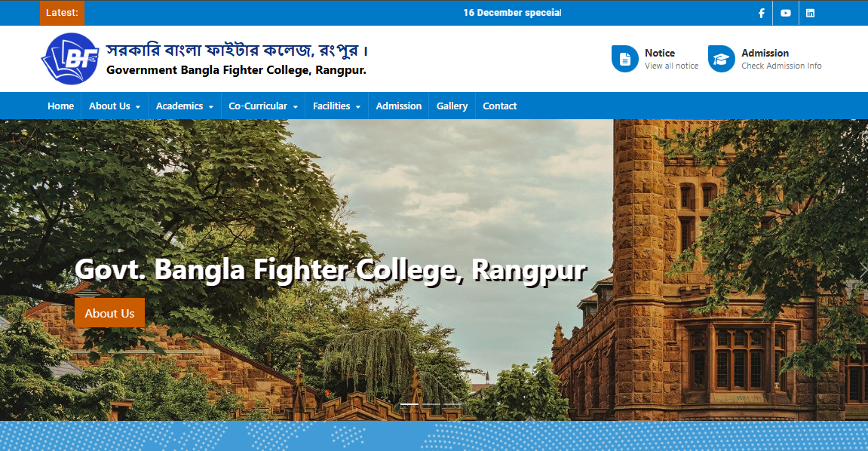Expand the Facilities dropdown menu
Screen dimensions: 868x451
[336, 106]
